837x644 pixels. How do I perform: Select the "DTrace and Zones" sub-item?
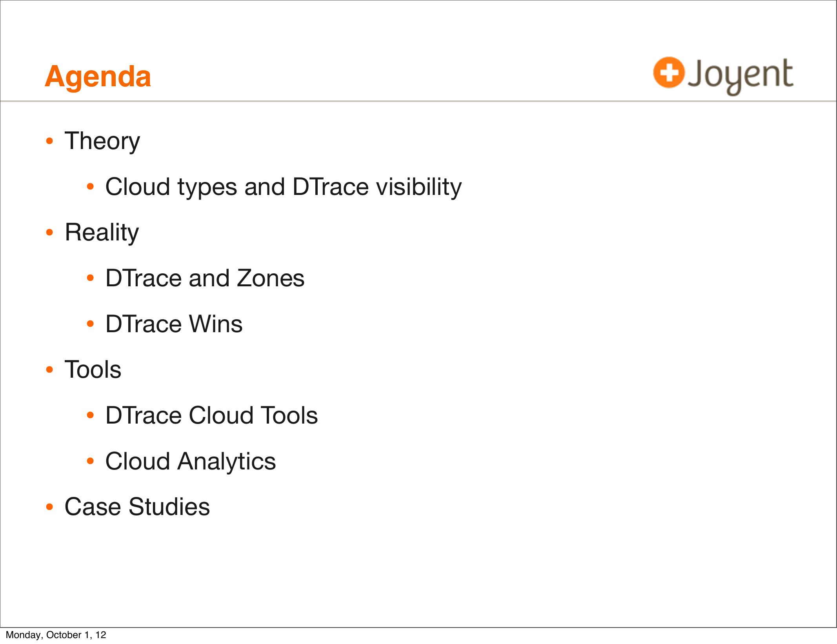[x=205, y=278]
